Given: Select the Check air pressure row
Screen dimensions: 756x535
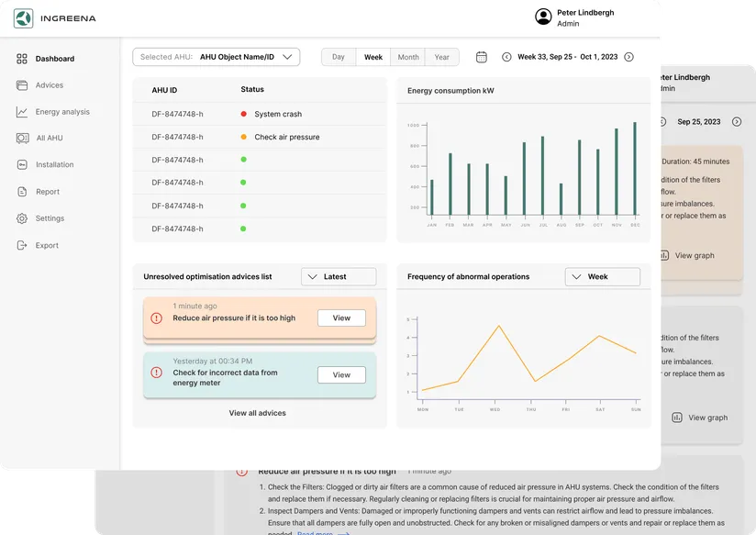Looking at the screenshot, I should (x=260, y=137).
